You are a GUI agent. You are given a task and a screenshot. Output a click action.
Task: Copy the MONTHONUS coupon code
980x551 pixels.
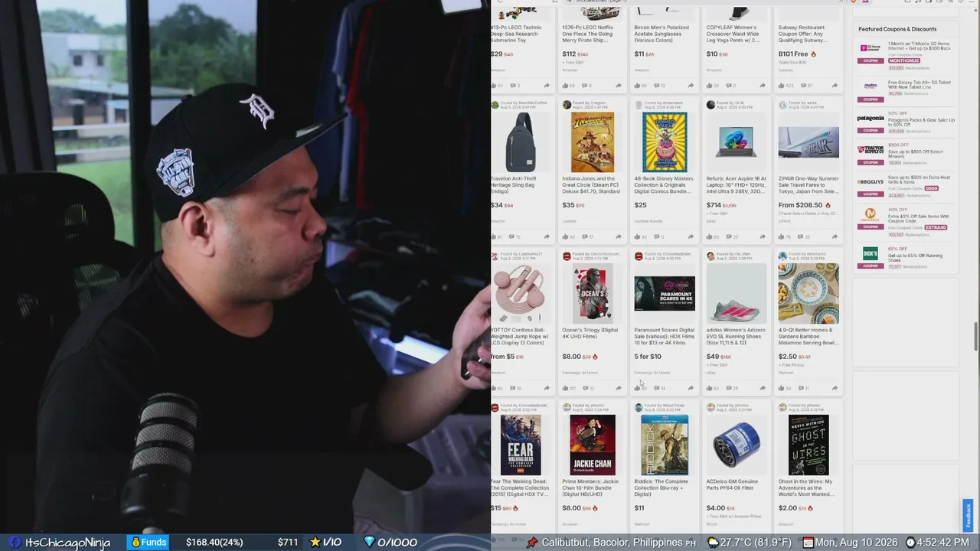pos(904,60)
